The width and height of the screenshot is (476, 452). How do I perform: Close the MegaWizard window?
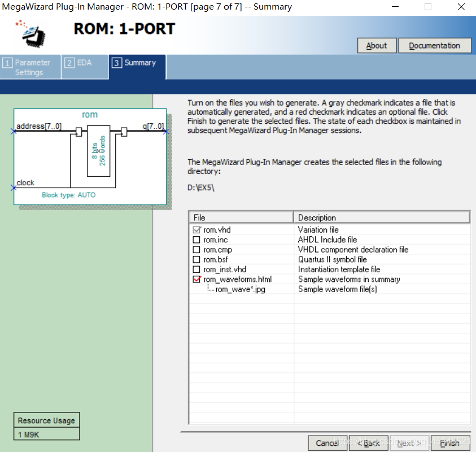click(461, 7)
